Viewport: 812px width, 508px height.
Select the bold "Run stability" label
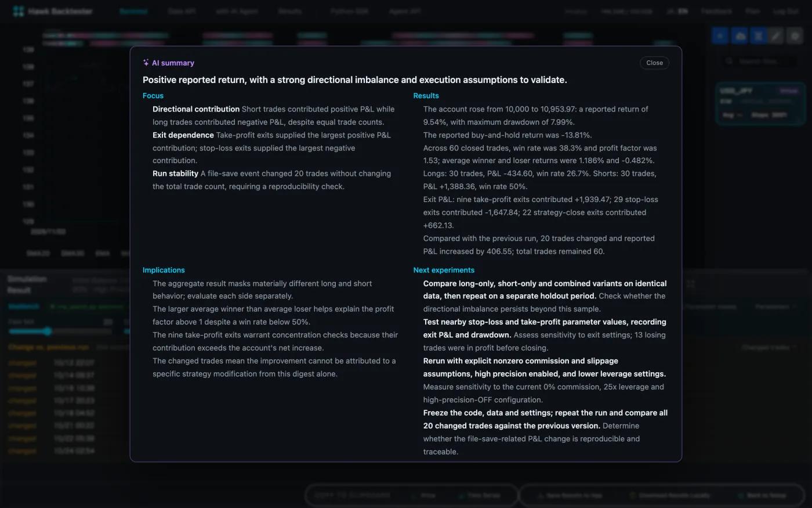(x=175, y=174)
